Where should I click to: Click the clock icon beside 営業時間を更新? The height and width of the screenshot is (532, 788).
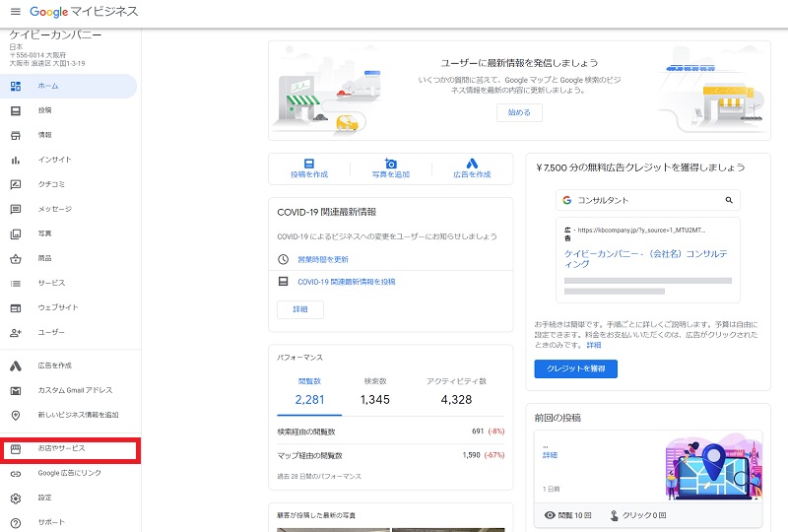tap(284, 259)
